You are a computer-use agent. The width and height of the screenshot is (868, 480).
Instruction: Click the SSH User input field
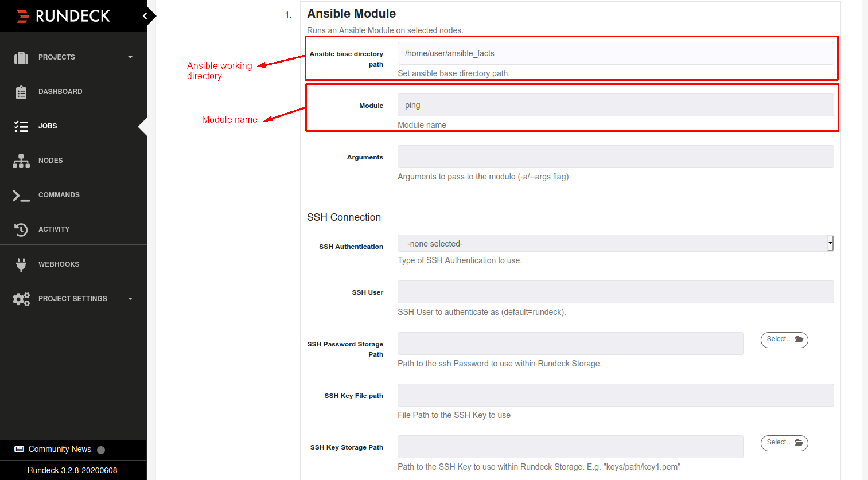(616, 292)
